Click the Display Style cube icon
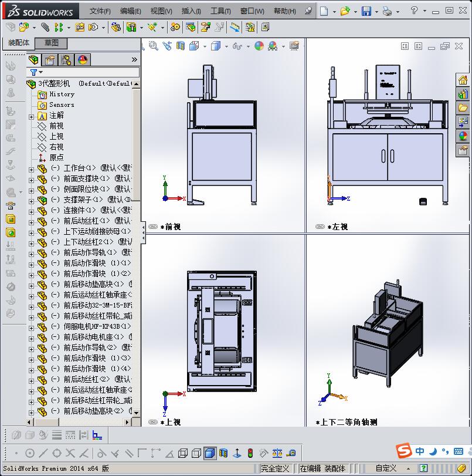Screen dimensions: 472x476 click(x=216, y=46)
